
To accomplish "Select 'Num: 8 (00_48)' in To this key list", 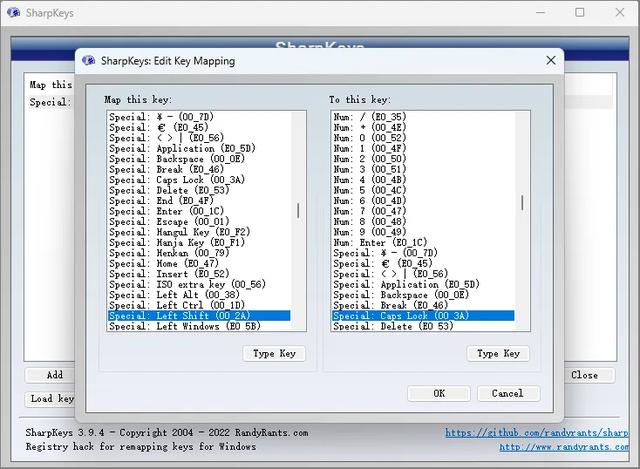I will (423, 222).
